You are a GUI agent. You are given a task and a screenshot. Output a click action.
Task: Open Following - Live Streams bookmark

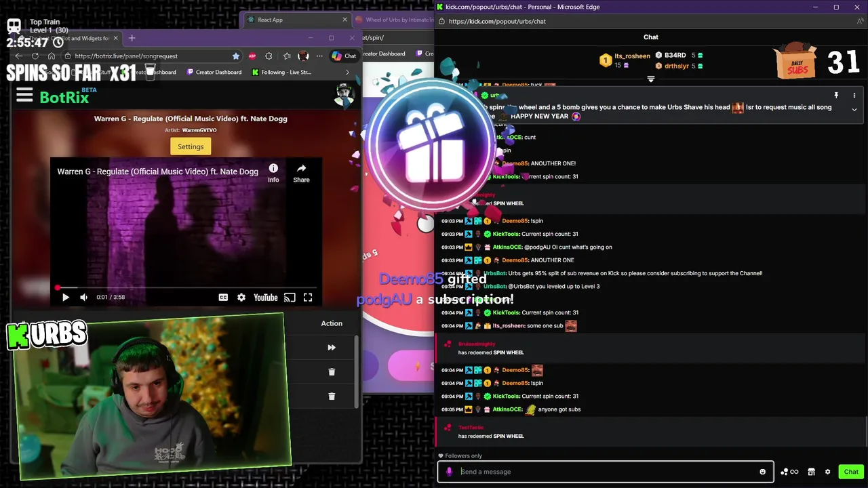tap(281, 72)
